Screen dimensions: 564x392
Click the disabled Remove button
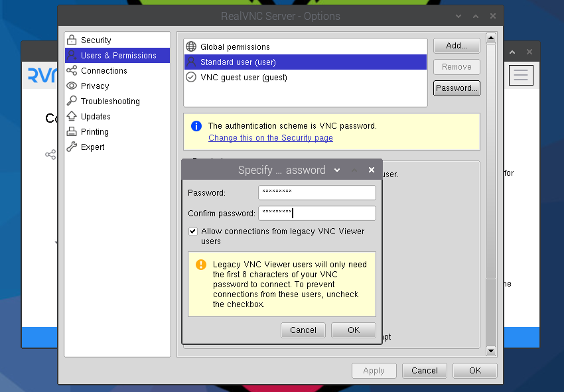point(457,67)
